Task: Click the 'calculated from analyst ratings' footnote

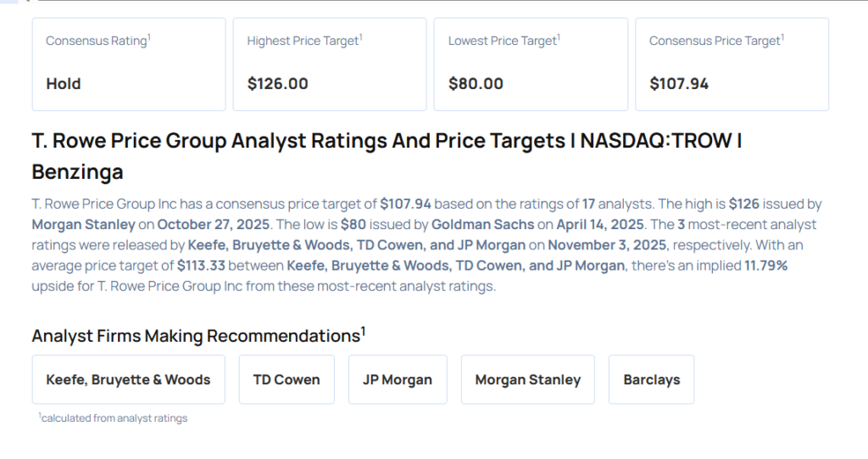Action: point(114,417)
